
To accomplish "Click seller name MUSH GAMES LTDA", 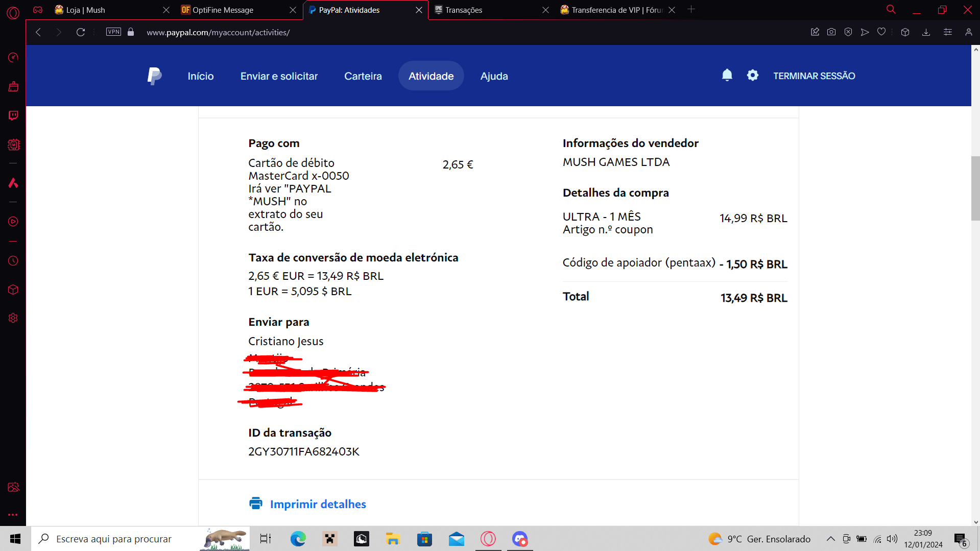I will click(x=616, y=162).
